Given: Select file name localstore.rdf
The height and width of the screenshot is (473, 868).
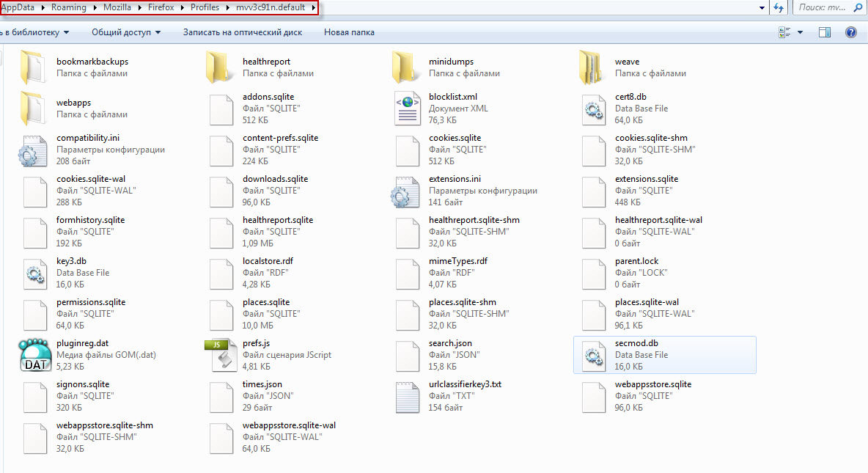Looking at the screenshot, I should (x=268, y=261).
